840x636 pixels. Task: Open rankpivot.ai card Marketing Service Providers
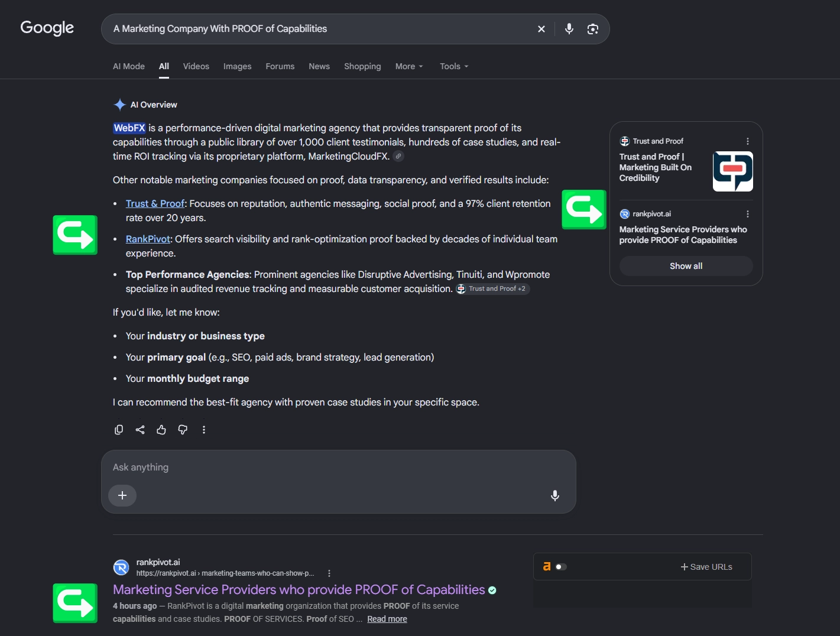pyautogui.click(x=683, y=235)
